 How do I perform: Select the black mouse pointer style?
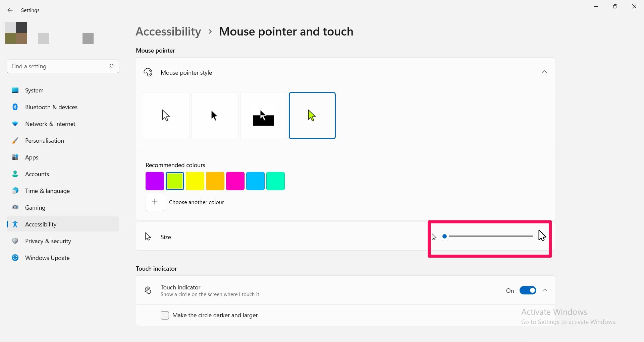pyautogui.click(x=215, y=116)
